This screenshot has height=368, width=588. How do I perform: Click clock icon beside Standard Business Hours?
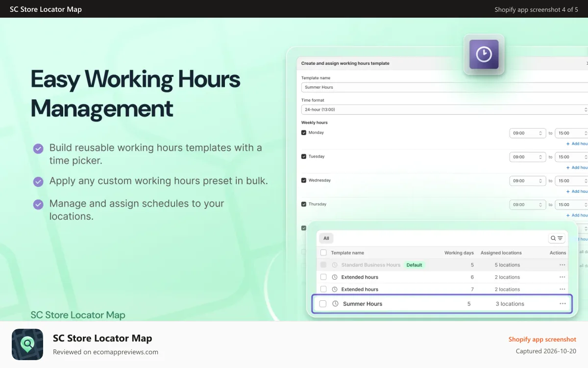coord(335,265)
